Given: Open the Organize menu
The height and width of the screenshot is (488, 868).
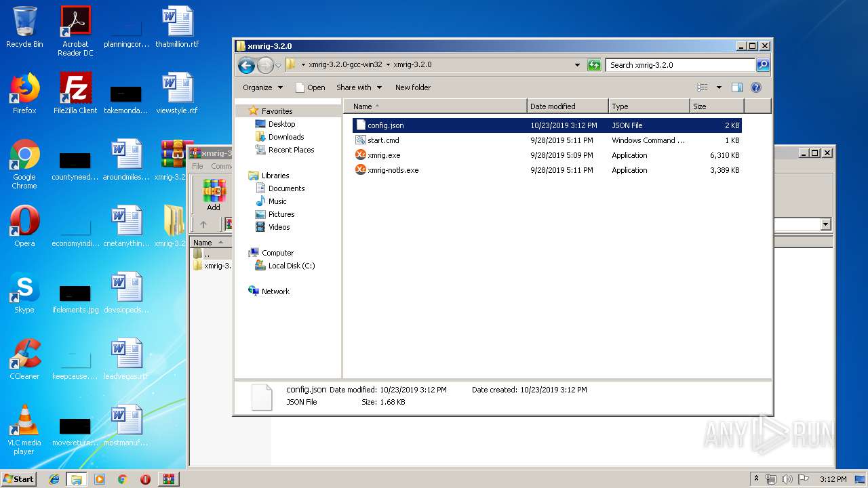Looking at the screenshot, I should coord(262,87).
